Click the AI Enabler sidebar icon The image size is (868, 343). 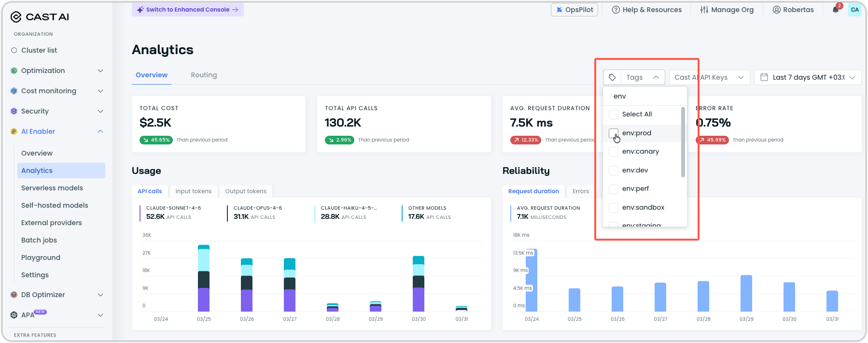(x=14, y=131)
